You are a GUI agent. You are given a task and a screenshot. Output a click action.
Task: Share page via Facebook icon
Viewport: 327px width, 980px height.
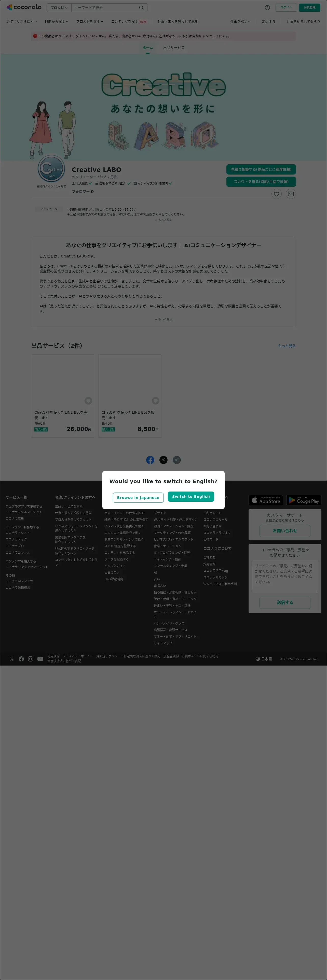click(150, 460)
